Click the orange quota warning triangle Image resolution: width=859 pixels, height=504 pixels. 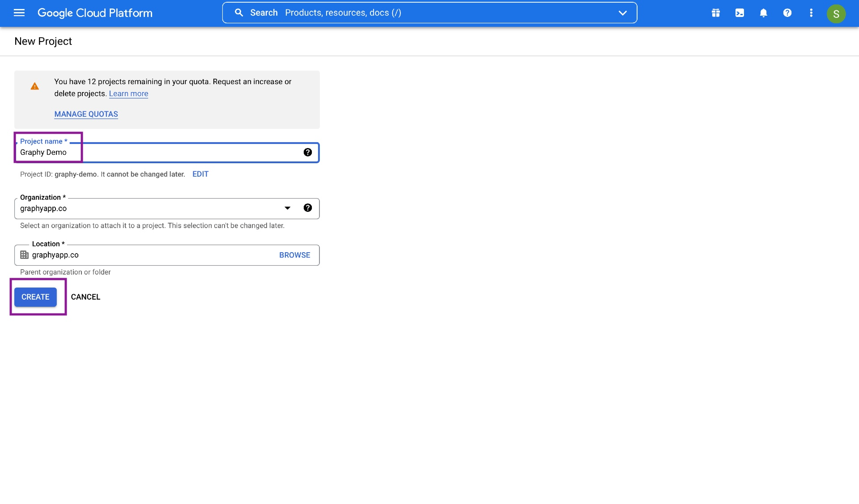(34, 86)
